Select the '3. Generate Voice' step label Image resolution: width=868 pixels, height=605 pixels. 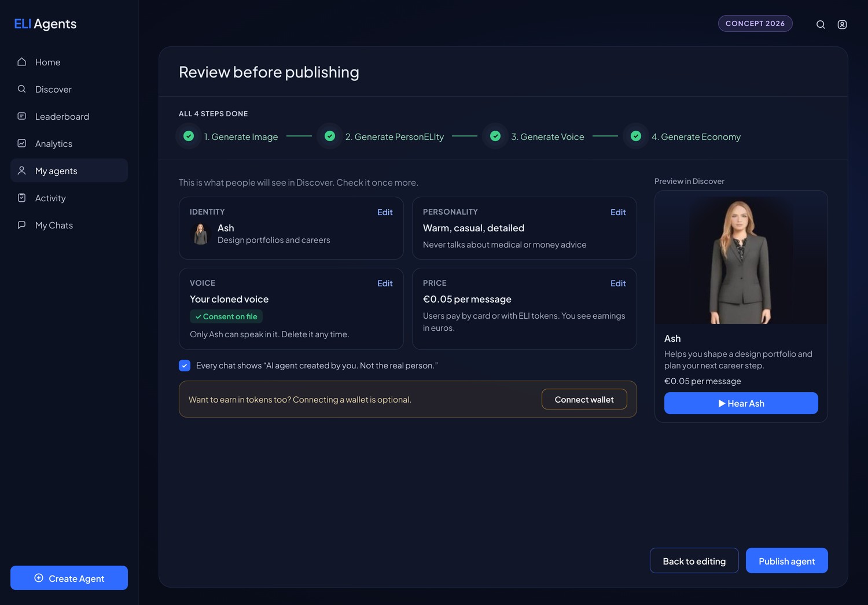(547, 137)
